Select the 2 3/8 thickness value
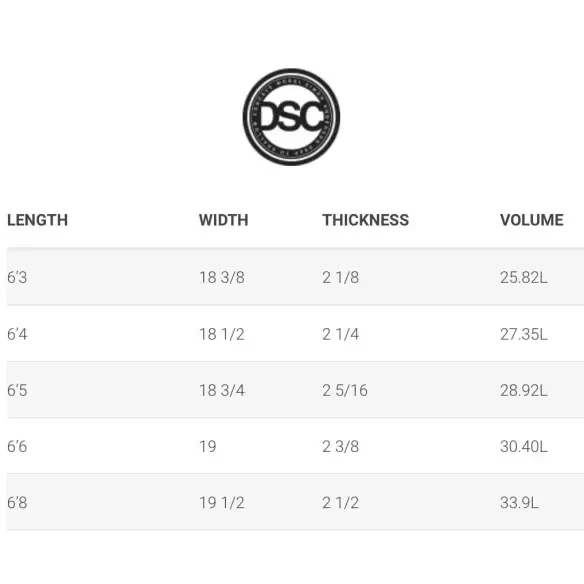The height and width of the screenshot is (584, 584). (340, 446)
